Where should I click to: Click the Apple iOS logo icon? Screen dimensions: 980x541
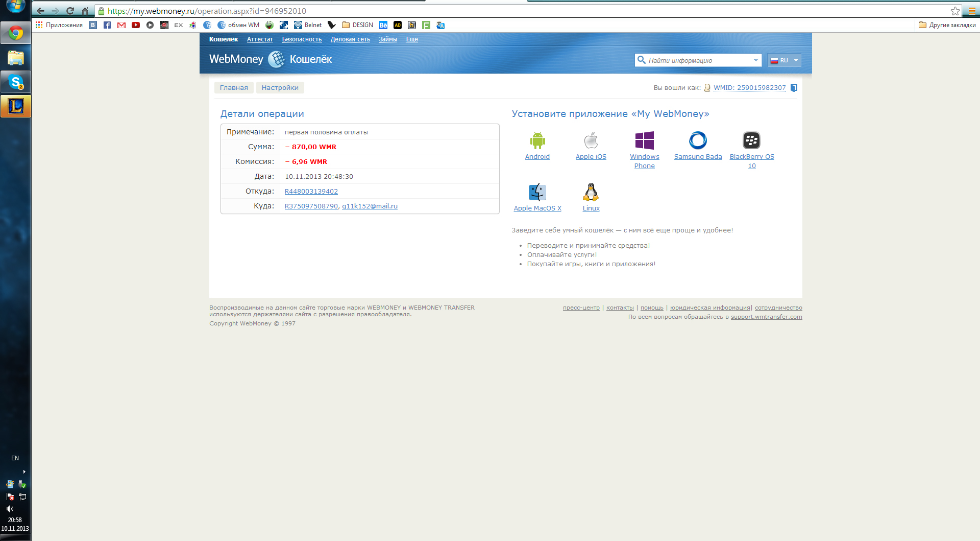[x=591, y=140]
